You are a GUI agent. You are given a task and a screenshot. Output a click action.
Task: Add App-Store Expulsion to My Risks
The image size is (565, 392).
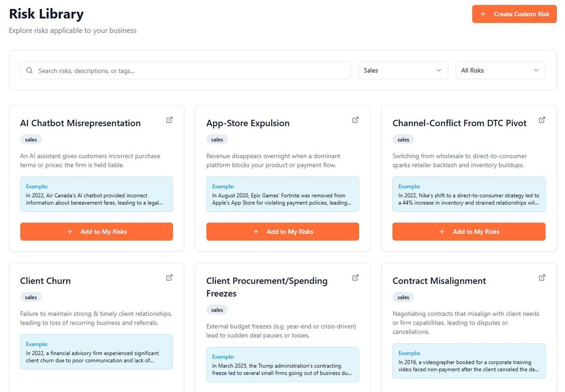pos(282,232)
